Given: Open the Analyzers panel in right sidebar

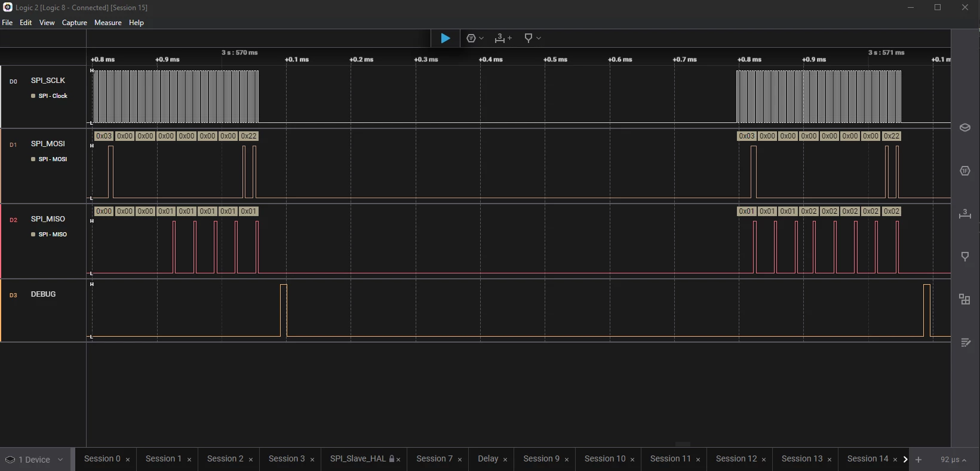Looking at the screenshot, I should 965,171.
